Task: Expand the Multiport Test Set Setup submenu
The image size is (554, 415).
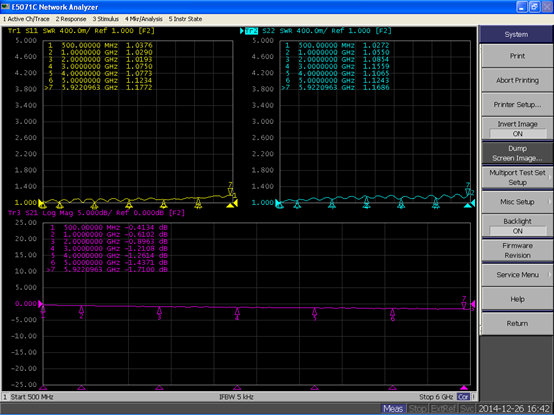Action: (x=517, y=177)
